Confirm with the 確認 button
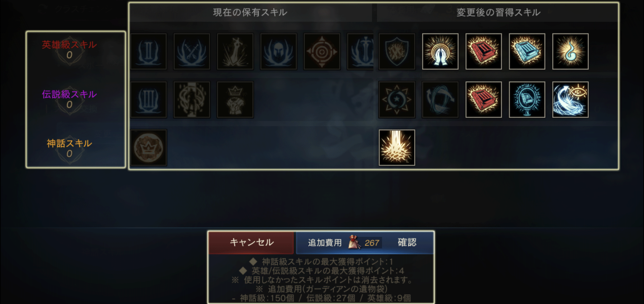644x304 pixels. [407, 242]
